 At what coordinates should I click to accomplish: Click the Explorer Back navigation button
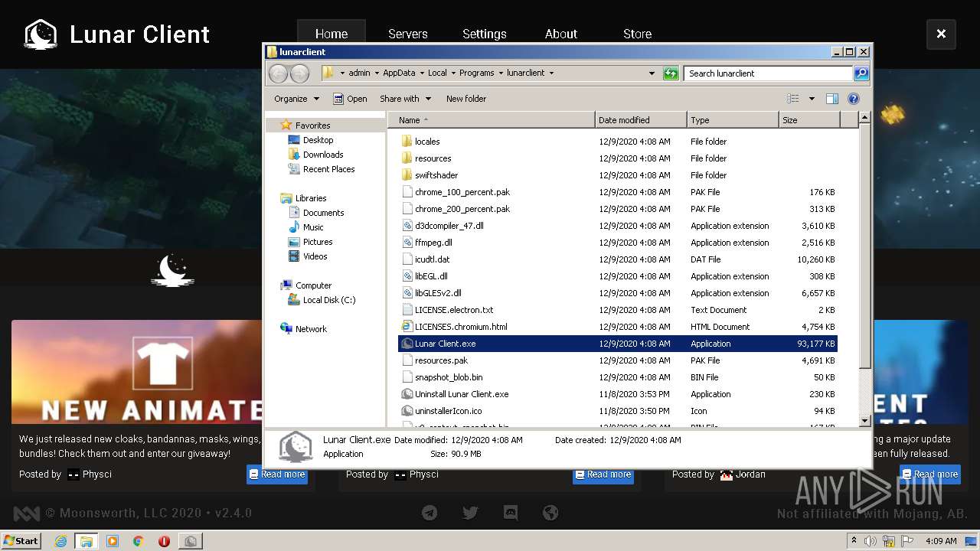click(x=278, y=73)
